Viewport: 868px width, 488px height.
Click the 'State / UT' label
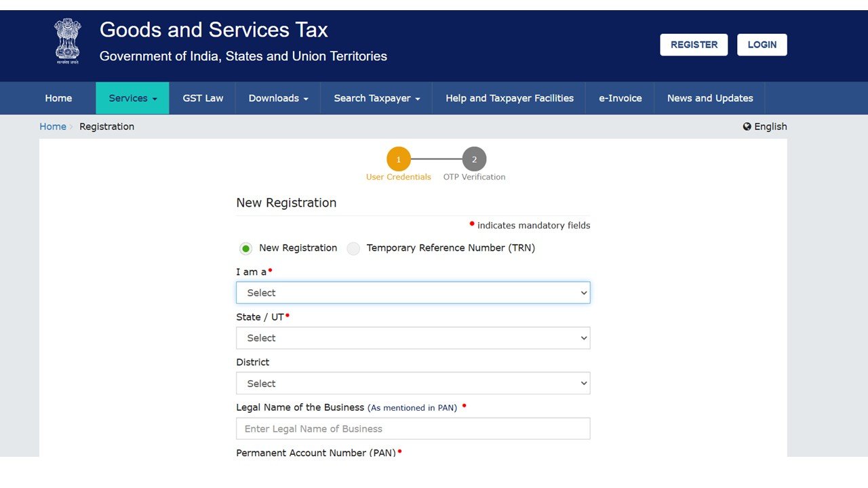coord(260,317)
